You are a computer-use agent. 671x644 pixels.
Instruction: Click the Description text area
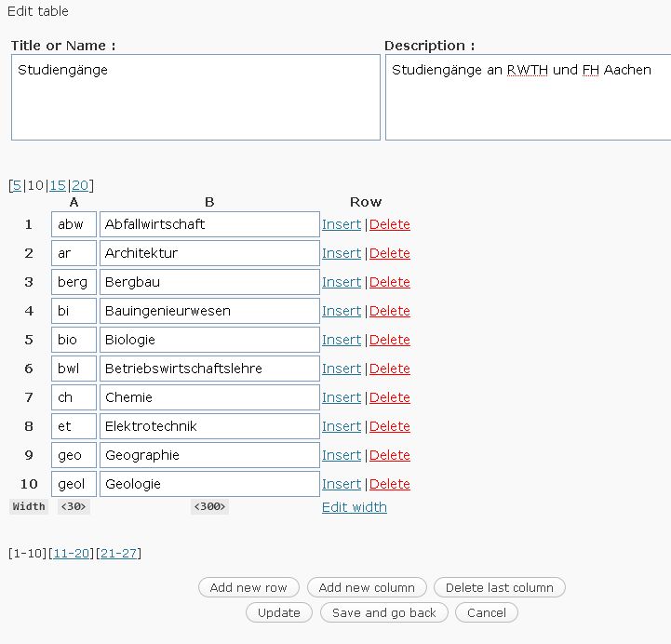527,97
